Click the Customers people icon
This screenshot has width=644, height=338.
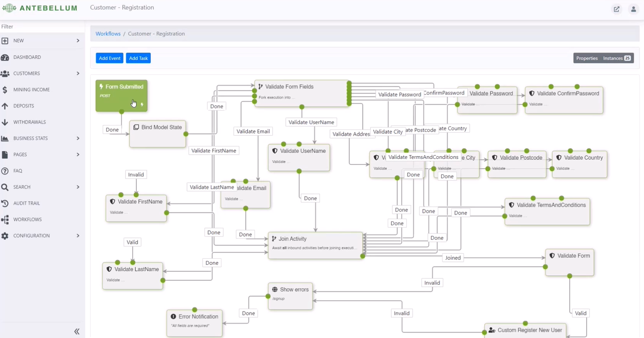click(5, 73)
